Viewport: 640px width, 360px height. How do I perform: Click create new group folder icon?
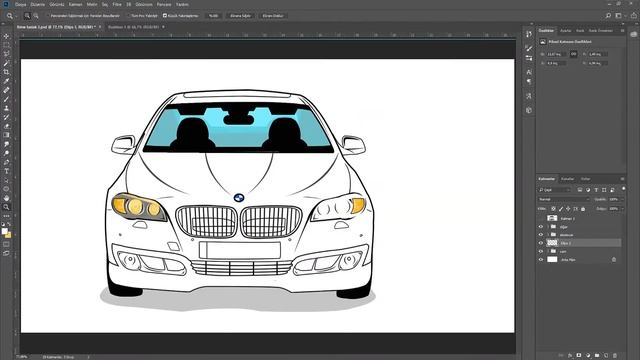coord(597,356)
